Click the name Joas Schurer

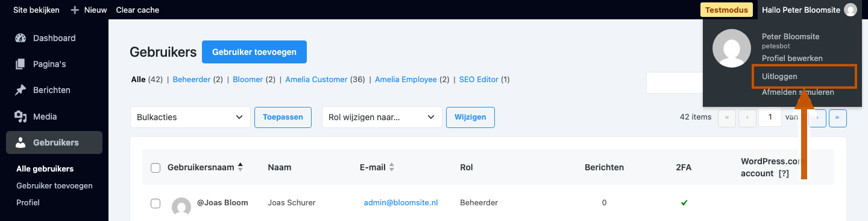pos(292,203)
